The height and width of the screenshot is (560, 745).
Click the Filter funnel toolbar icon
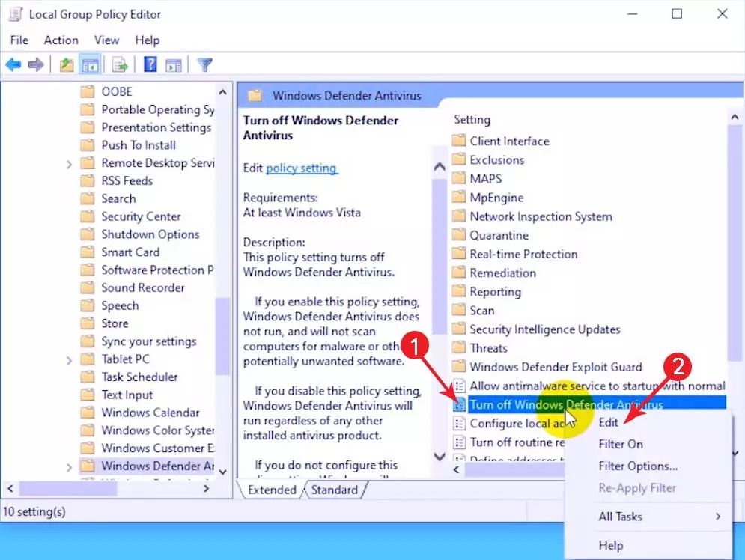pos(204,64)
